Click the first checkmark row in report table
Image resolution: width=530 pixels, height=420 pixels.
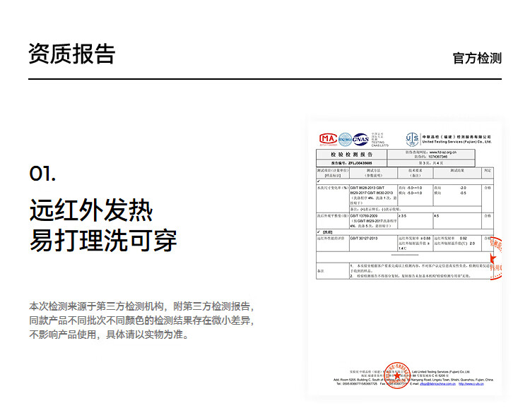pyautogui.click(x=319, y=182)
